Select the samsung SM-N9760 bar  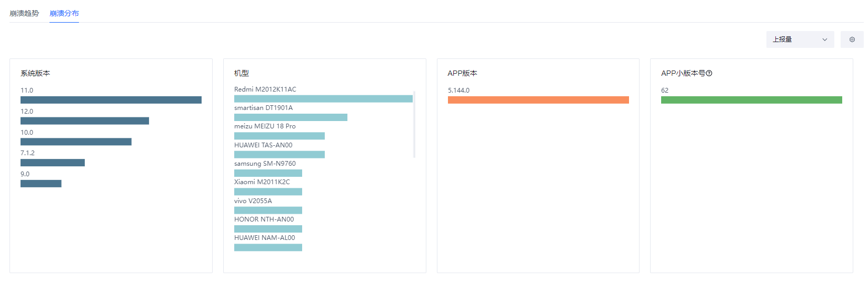pos(268,173)
